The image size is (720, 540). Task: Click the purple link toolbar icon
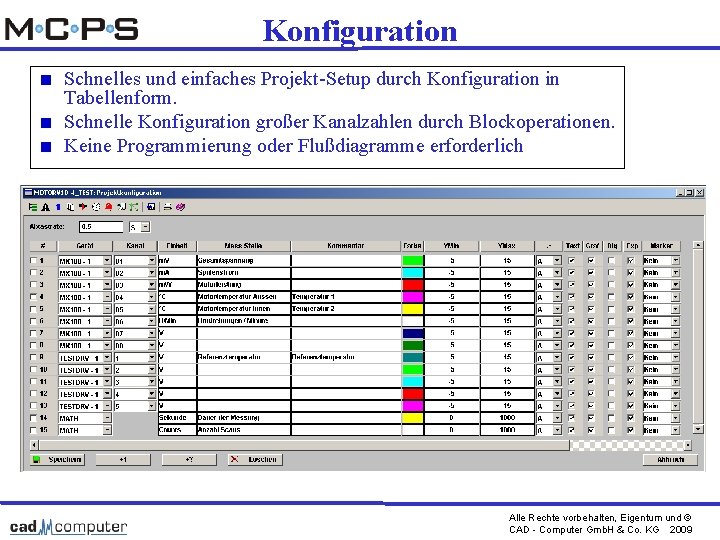tap(180, 207)
